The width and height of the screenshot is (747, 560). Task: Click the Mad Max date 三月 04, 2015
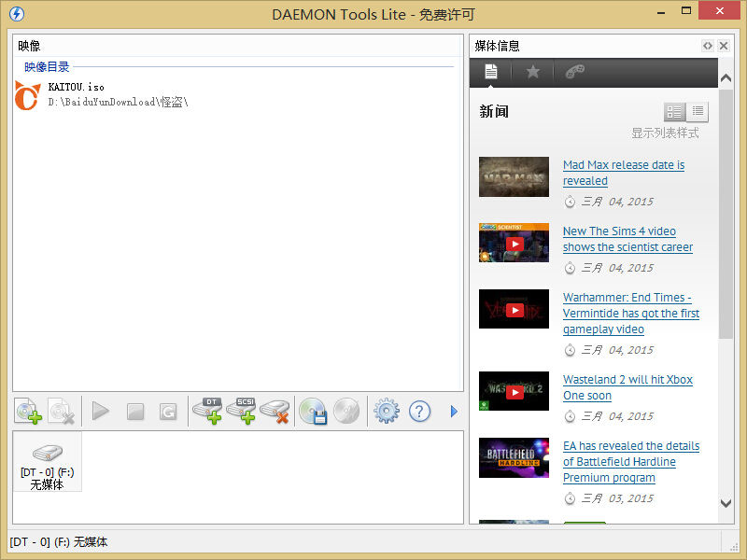click(x=617, y=202)
